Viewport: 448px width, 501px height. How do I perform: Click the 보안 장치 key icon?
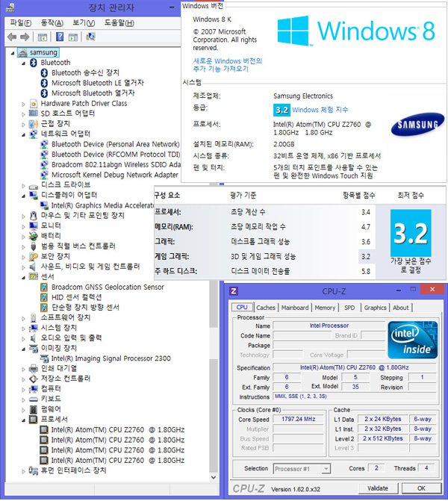pyautogui.click(x=34, y=257)
